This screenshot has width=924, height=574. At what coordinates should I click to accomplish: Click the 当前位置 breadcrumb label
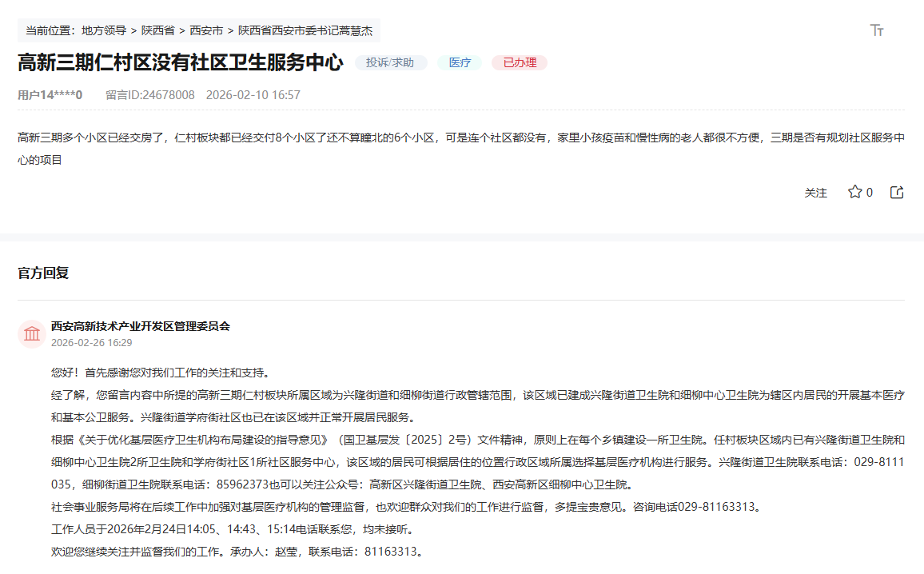pos(46,30)
